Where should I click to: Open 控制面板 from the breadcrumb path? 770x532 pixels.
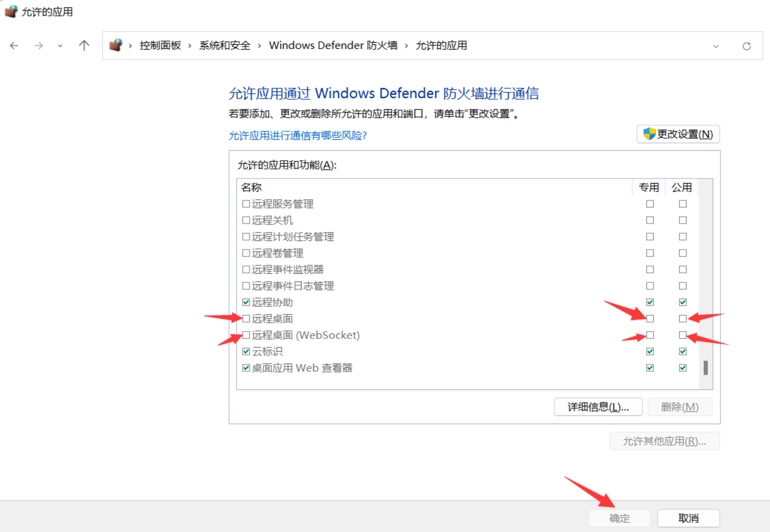click(160, 45)
